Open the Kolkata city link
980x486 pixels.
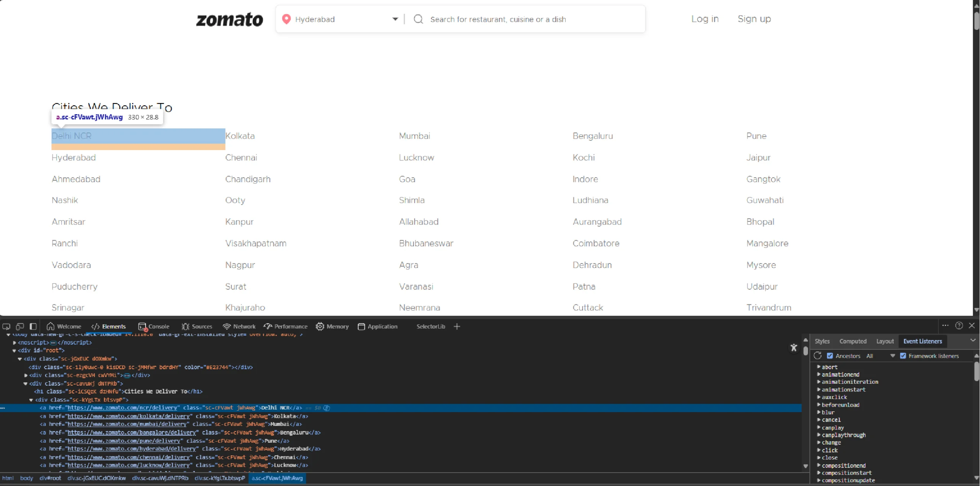(240, 136)
